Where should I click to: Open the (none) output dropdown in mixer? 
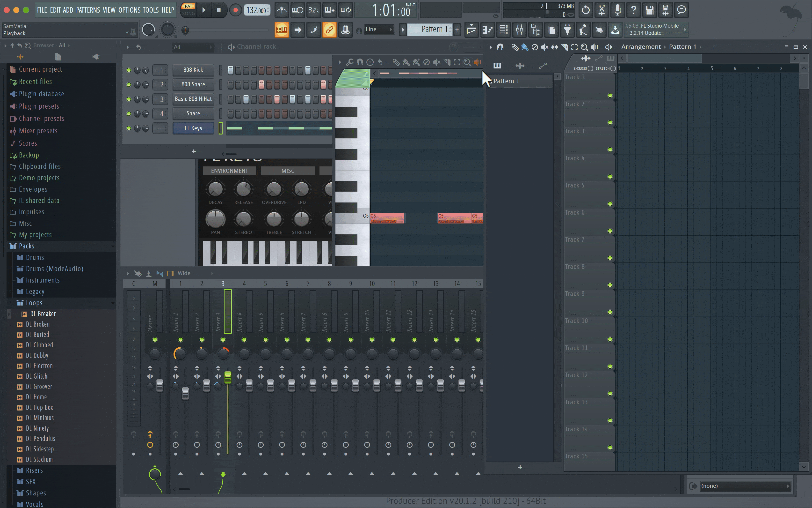(746, 486)
